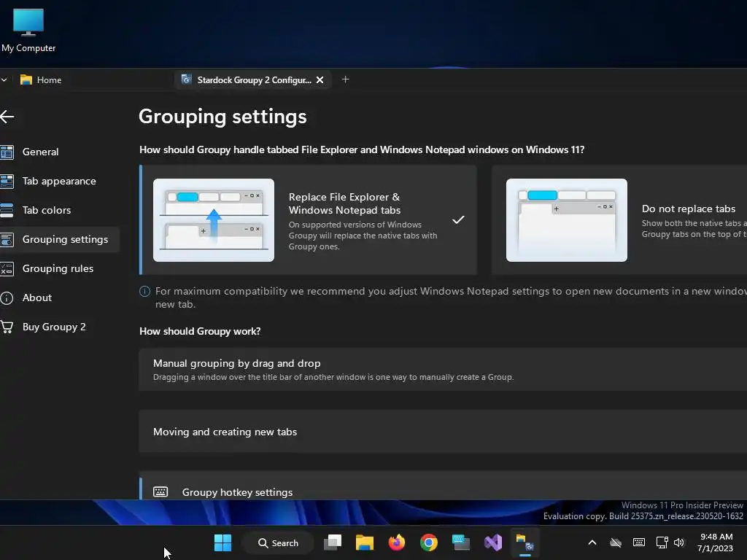Open the Windows Start menu
Viewport: 747px width, 560px height.
(222, 542)
